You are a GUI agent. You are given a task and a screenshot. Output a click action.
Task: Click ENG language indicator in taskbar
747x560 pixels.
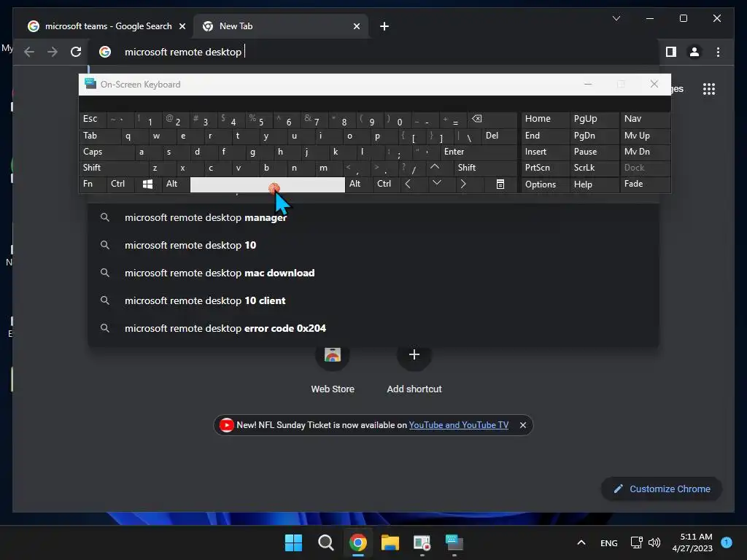[609, 542]
